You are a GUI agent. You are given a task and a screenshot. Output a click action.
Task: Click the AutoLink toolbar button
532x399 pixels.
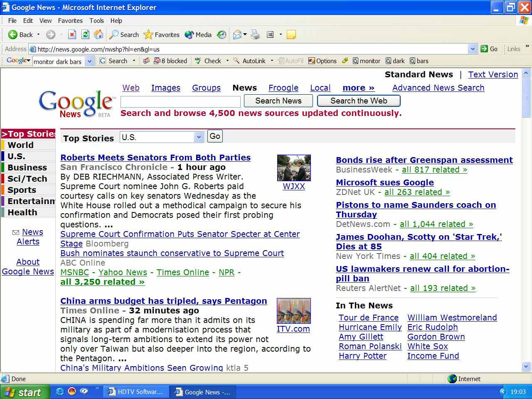[249, 61]
